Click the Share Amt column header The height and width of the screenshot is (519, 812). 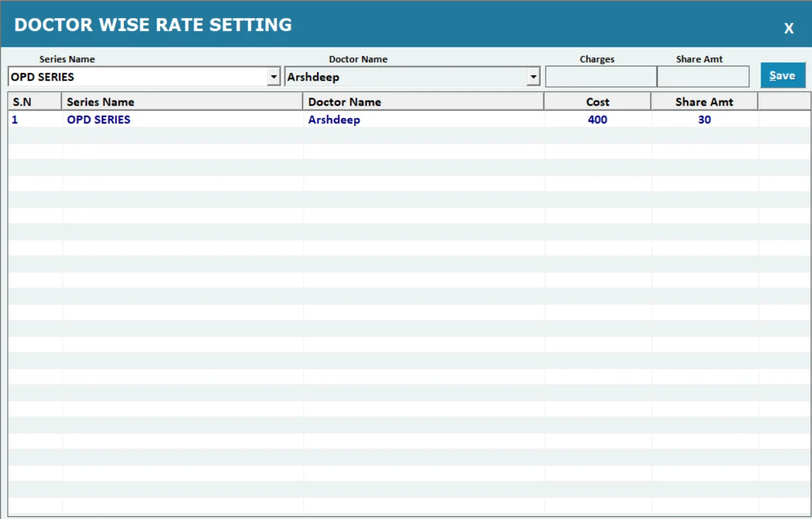pos(705,102)
